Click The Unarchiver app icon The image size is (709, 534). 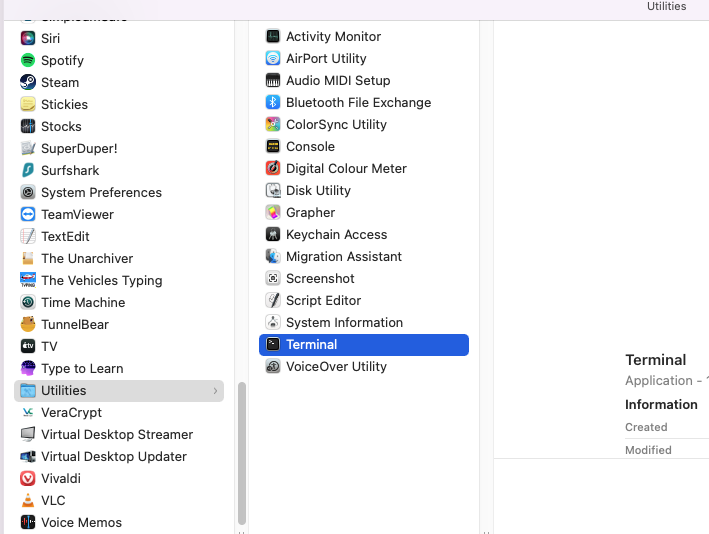[28, 258]
